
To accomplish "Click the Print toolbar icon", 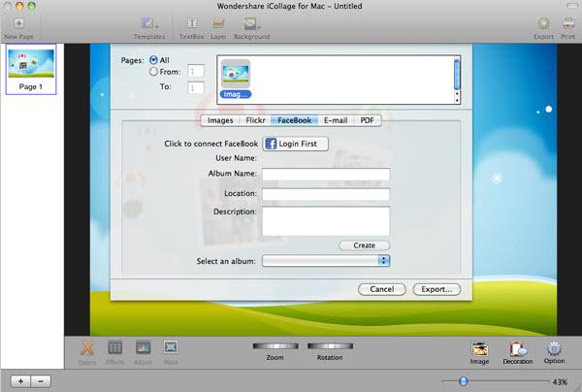I will coord(568,23).
